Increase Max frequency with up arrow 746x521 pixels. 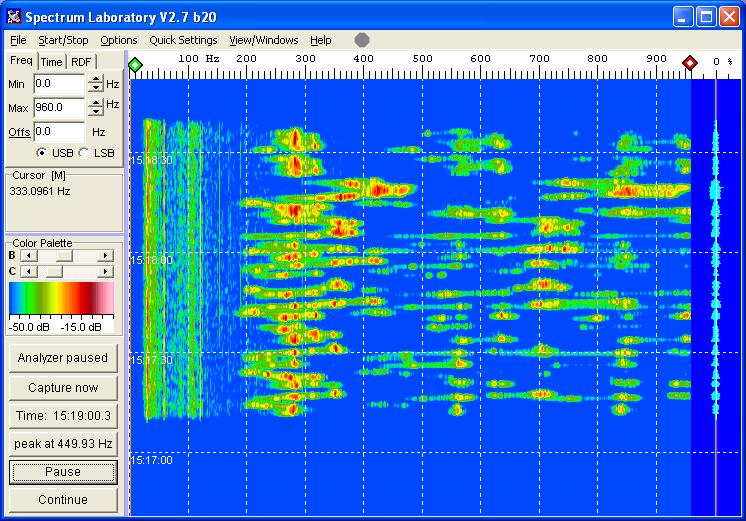[x=96, y=103]
